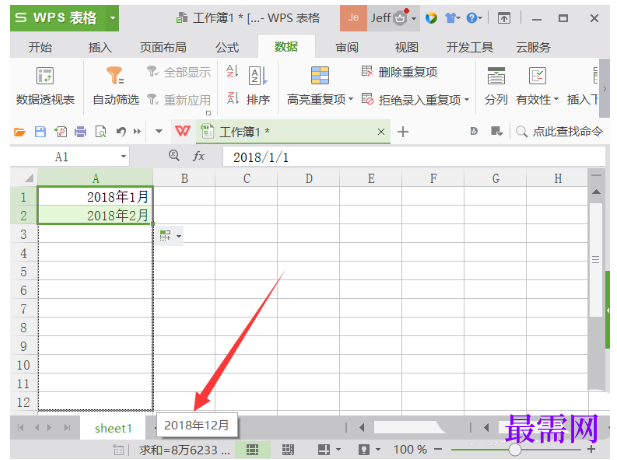Screen dimensions: 617x460
Task: Open the AutoFill options dropdown button
Action: click(170, 236)
